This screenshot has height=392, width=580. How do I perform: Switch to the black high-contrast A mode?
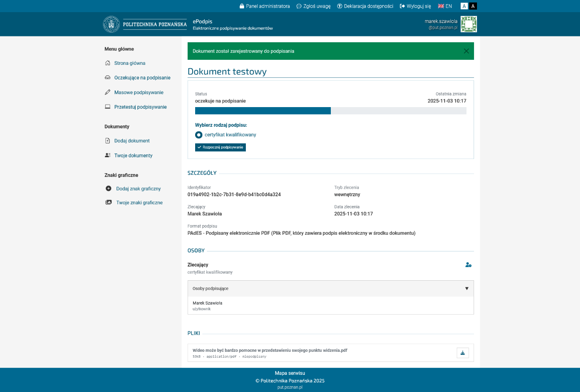pyautogui.click(x=473, y=6)
